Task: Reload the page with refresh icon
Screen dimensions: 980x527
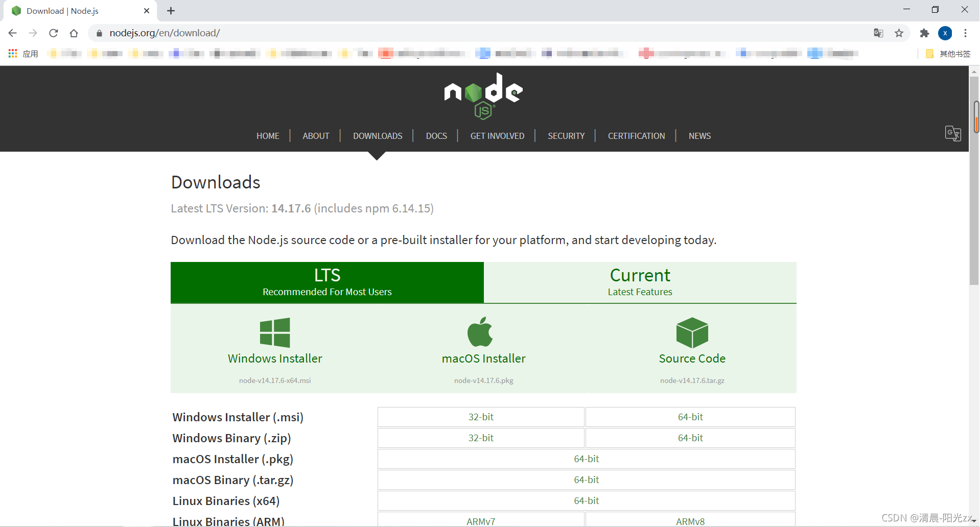Action: [x=54, y=33]
